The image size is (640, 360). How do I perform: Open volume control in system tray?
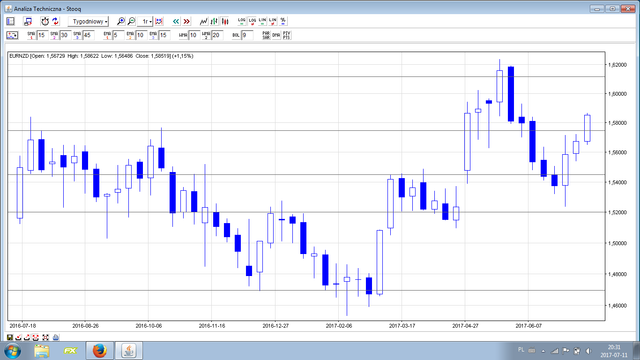click(588, 351)
